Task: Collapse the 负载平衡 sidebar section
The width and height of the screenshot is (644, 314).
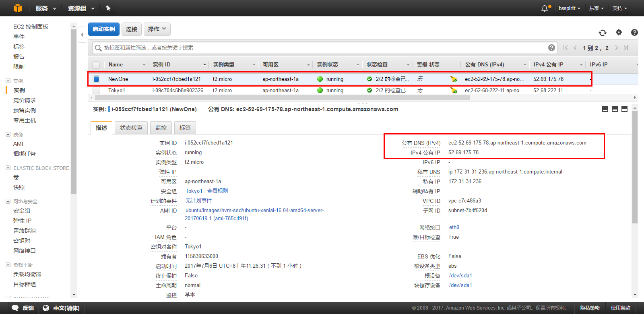Action: [8, 265]
